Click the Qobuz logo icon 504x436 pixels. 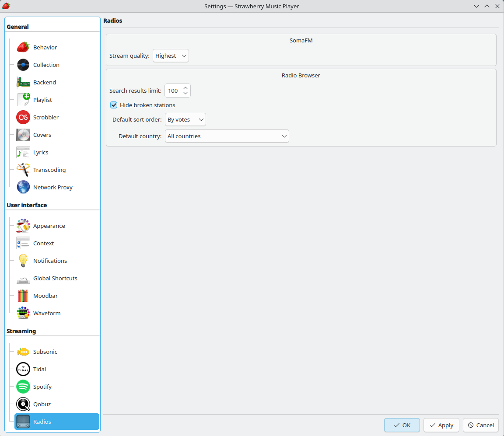coord(23,404)
